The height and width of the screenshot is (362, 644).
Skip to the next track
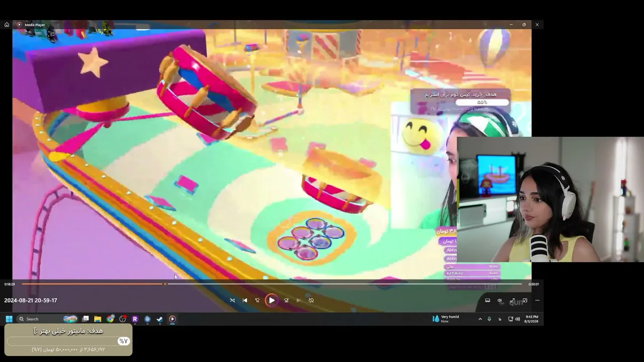(299, 301)
